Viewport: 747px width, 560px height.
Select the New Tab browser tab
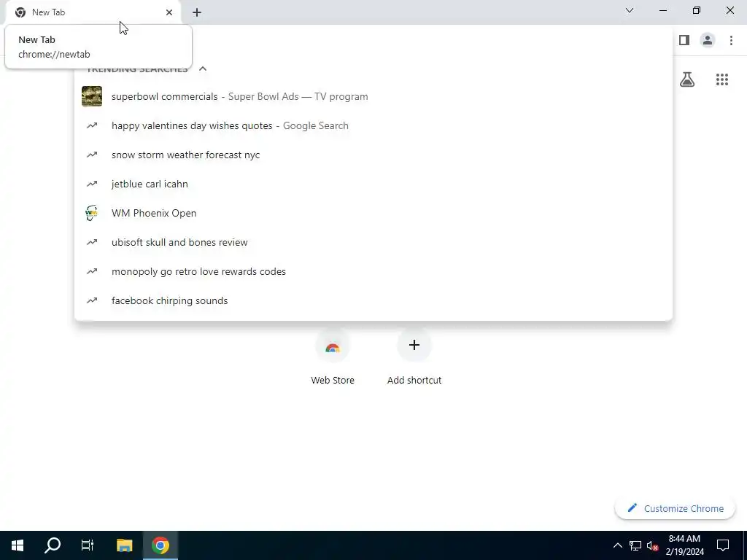point(93,12)
